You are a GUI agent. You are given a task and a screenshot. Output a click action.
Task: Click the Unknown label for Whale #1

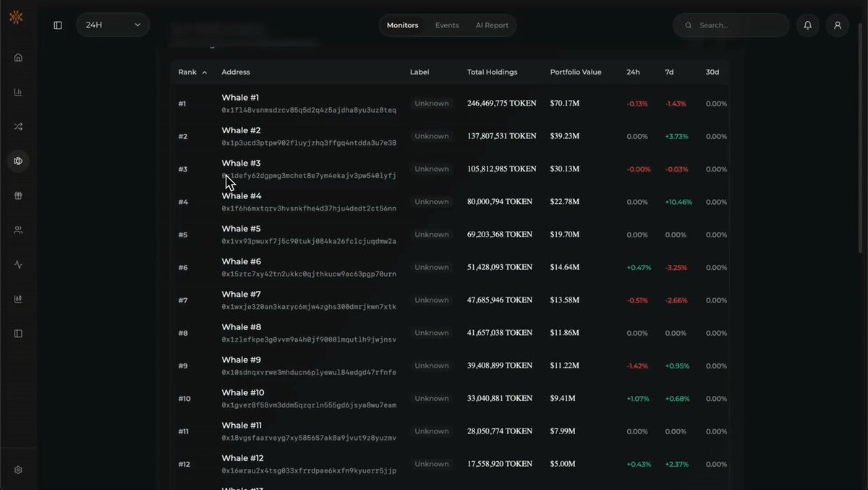pyautogui.click(x=432, y=104)
